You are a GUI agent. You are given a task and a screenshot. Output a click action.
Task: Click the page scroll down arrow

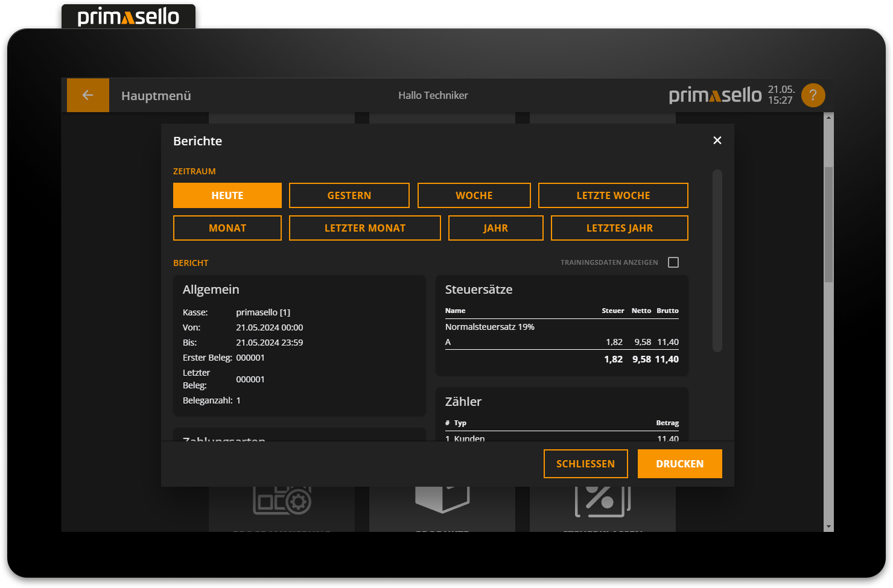pyautogui.click(x=828, y=526)
